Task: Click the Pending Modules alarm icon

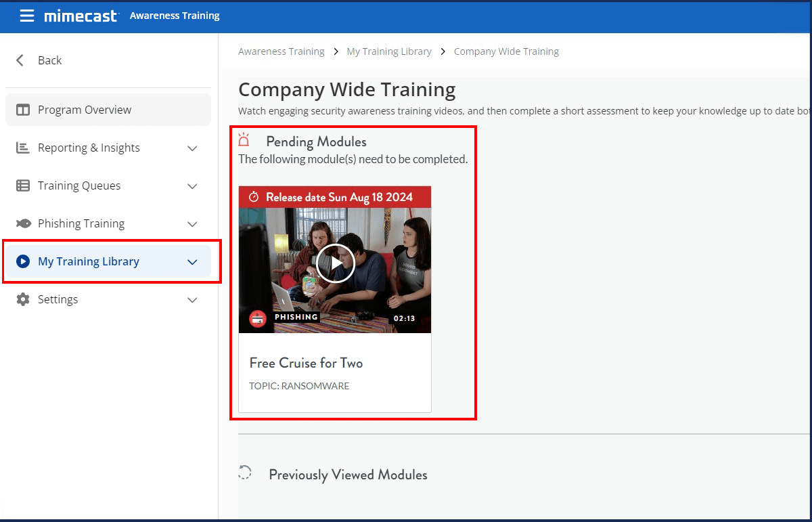Action: [244, 141]
